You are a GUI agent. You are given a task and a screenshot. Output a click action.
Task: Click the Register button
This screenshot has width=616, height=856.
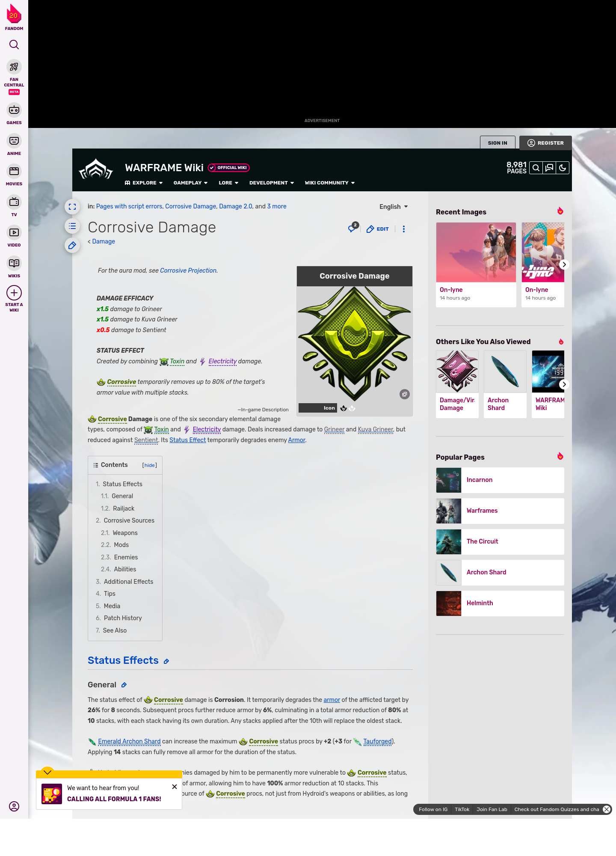(545, 143)
